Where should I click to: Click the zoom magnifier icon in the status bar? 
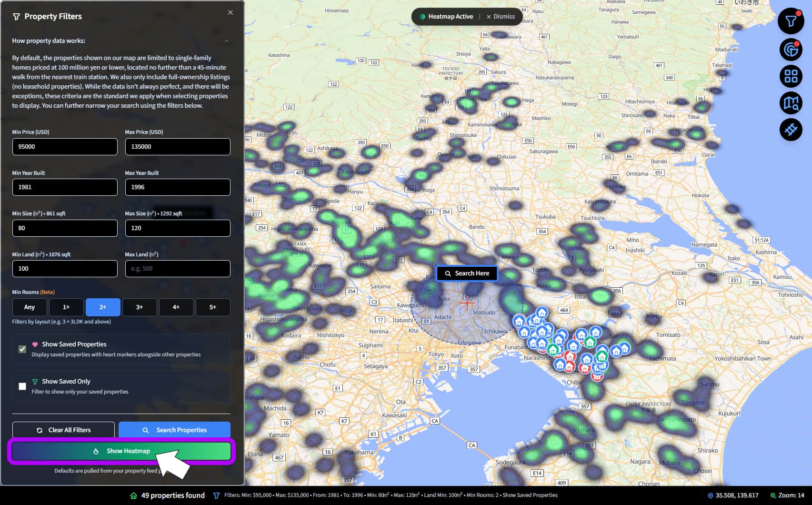[773, 495]
